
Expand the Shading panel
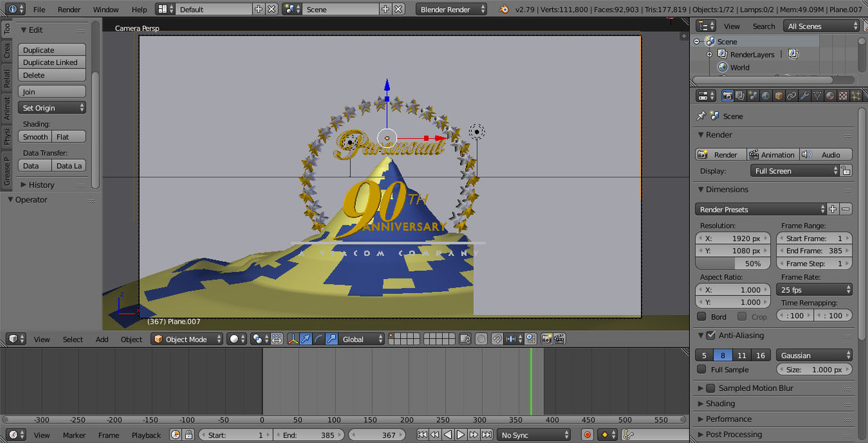(720, 404)
